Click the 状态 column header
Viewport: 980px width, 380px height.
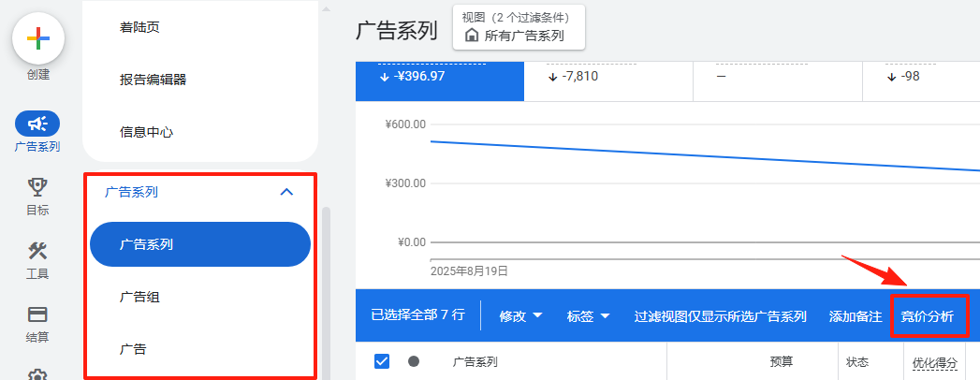click(856, 362)
